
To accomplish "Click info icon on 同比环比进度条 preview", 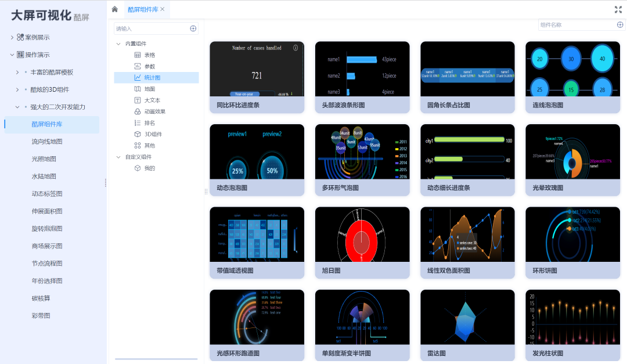I will [296, 48].
